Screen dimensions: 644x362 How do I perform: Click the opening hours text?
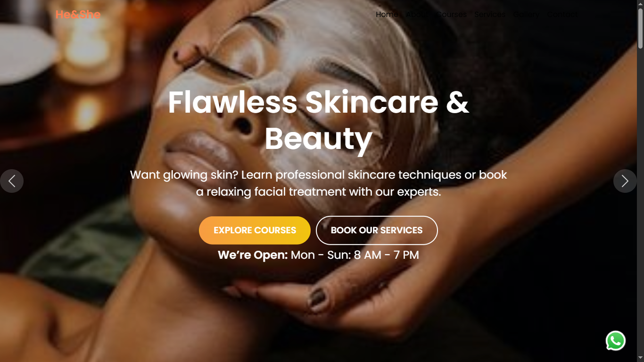[318, 255]
